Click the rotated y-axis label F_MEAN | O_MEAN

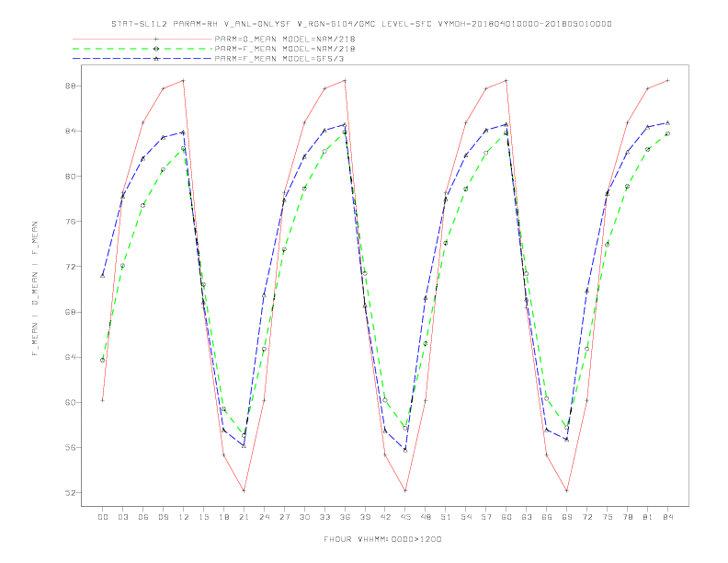[x=35, y=289]
